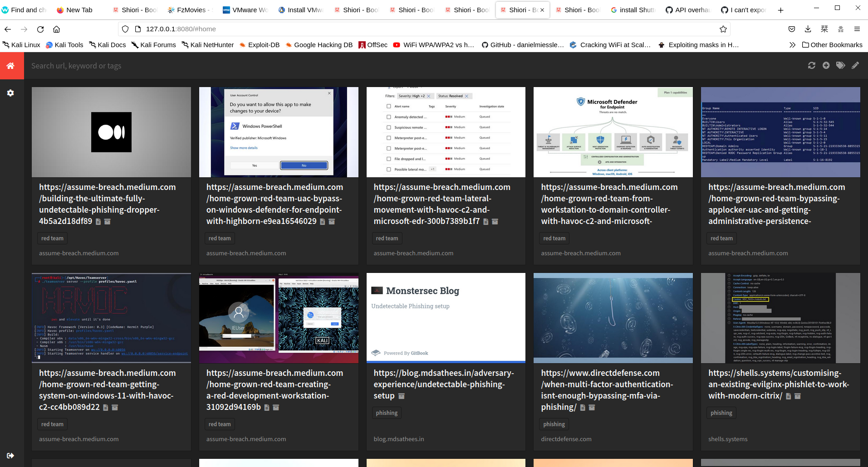Image resolution: width=868 pixels, height=467 pixels.
Task: Expand the bookmarks toolbar overflow chevron
Action: [792, 44]
